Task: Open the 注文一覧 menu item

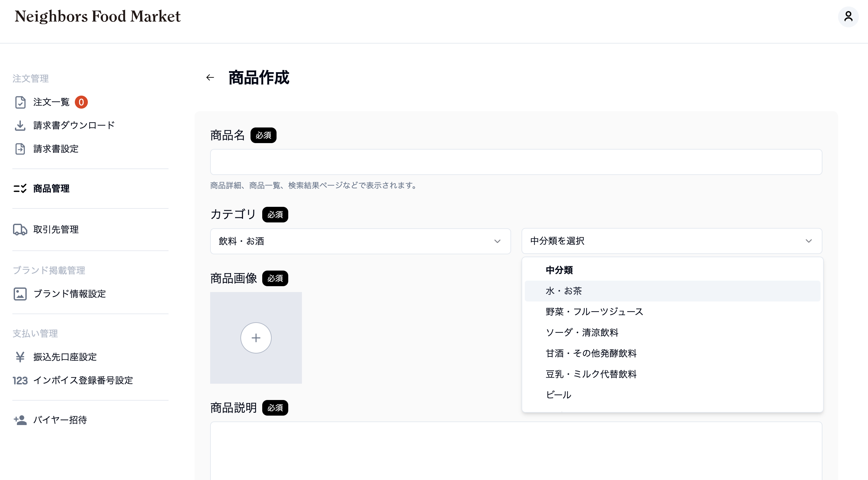Action: [x=50, y=102]
